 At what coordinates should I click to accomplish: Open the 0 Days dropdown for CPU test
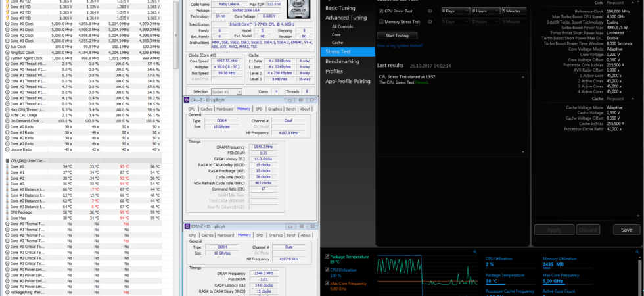click(x=455, y=11)
